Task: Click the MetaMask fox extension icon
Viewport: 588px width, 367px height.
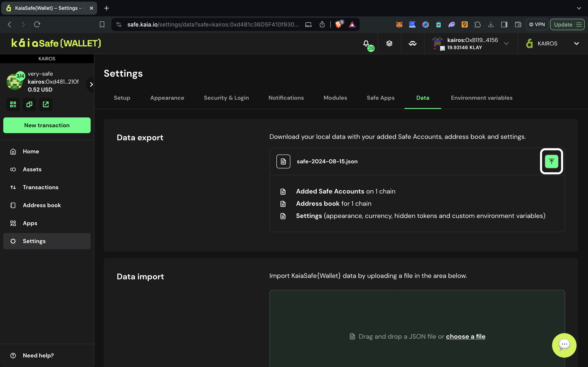Action: 399,24
